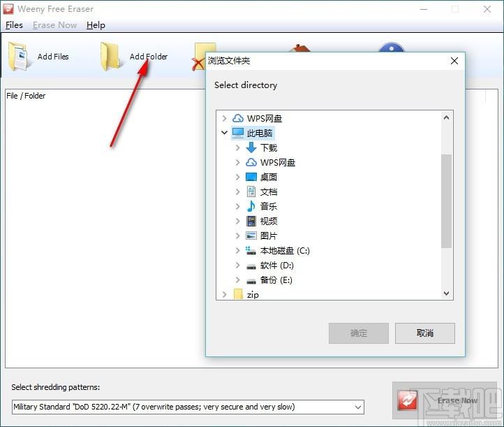
Task: Click the 文档 document icon
Action: pyautogui.click(x=251, y=191)
